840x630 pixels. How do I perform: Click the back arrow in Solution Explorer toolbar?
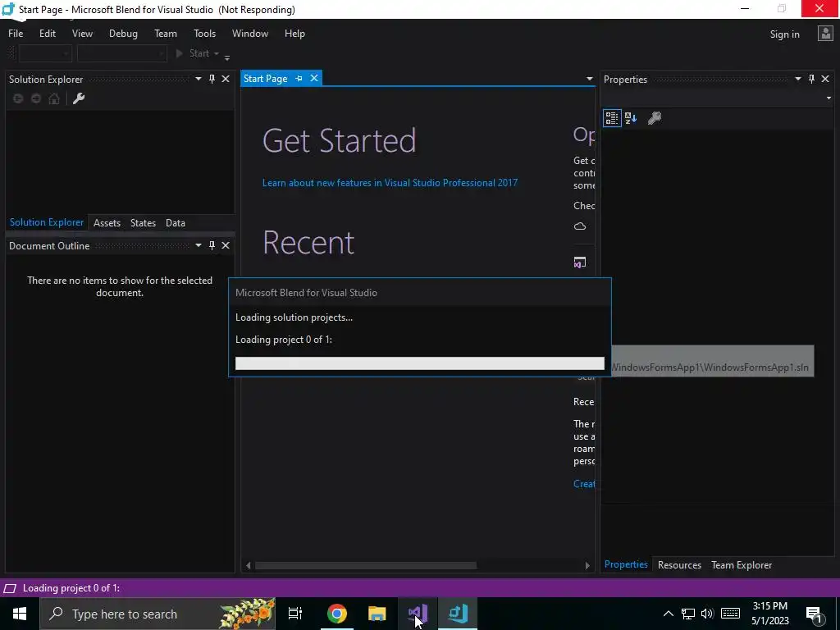pyautogui.click(x=18, y=98)
